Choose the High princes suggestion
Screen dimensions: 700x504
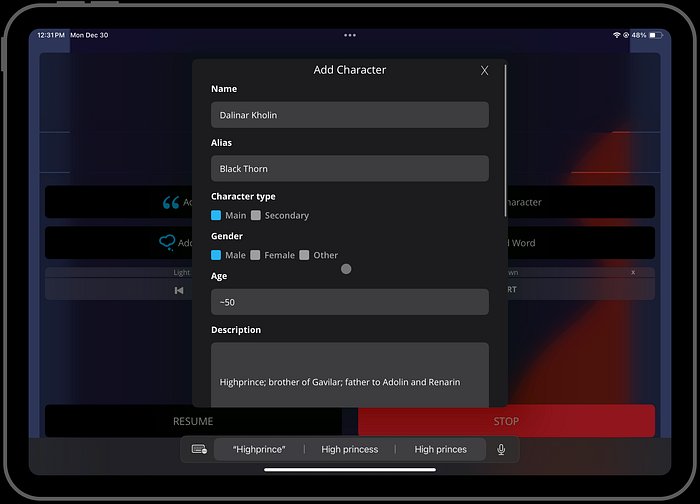[441, 449]
